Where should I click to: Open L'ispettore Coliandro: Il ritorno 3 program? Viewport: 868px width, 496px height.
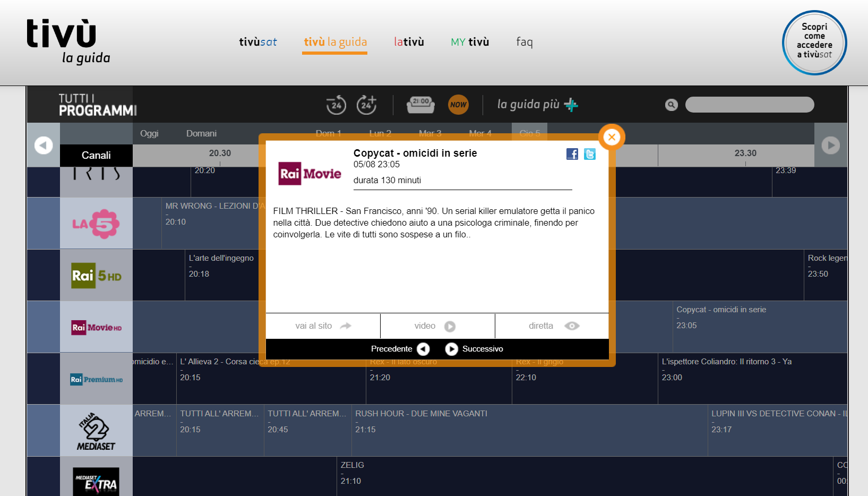(x=752, y=379)
